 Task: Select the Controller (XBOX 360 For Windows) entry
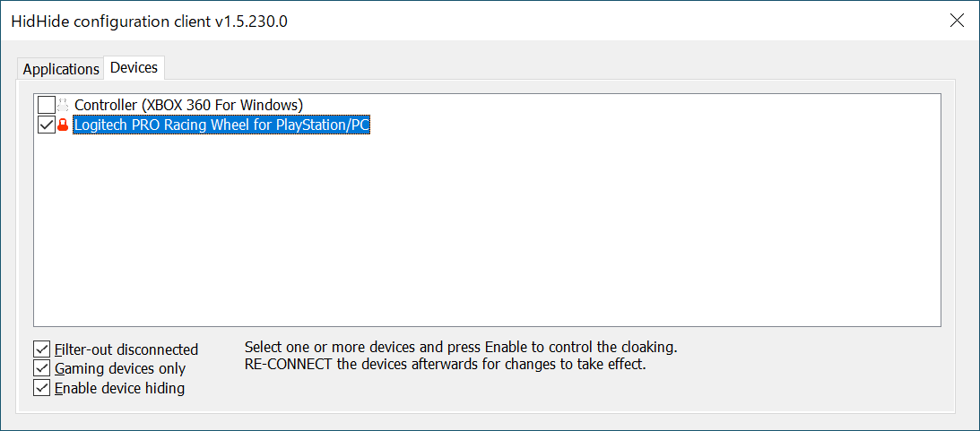point(189,104)
